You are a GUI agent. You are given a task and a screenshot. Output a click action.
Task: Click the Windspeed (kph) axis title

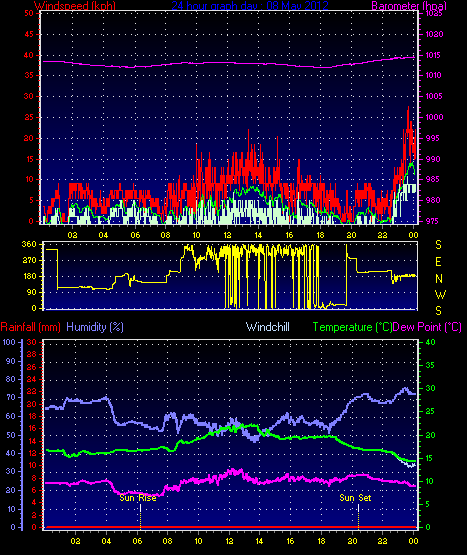tap(75, 6)
